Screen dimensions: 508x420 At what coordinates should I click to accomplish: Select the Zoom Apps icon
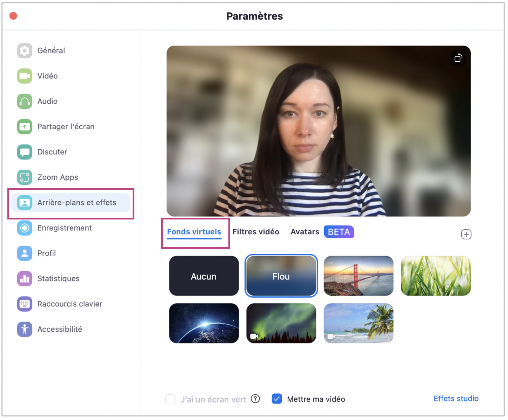(x=25, y=177)
